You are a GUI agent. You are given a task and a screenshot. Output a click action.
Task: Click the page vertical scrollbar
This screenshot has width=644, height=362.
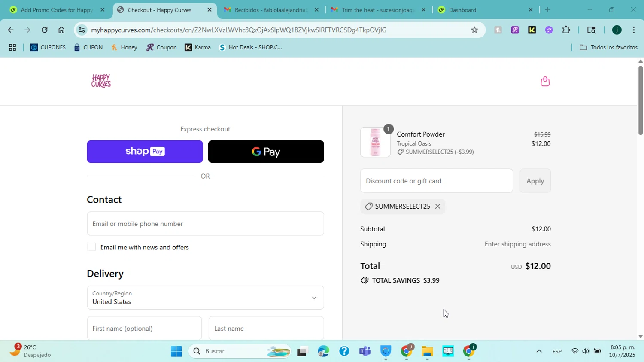pos(641,100)
